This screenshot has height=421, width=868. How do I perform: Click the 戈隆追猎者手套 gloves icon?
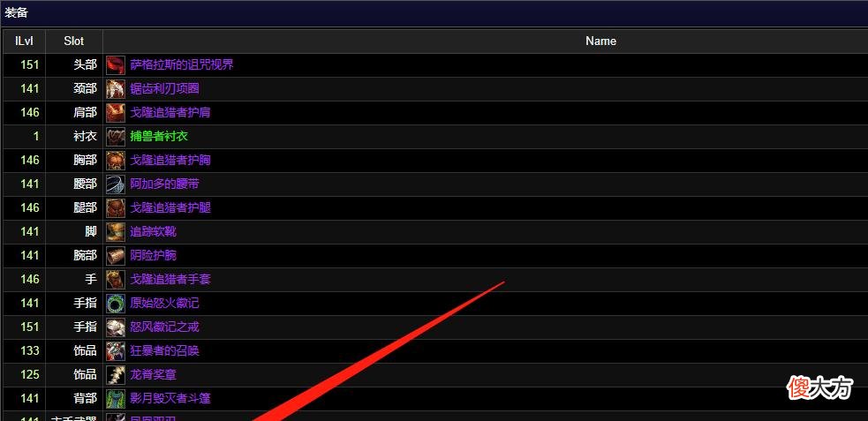click(x=116, y=279)
